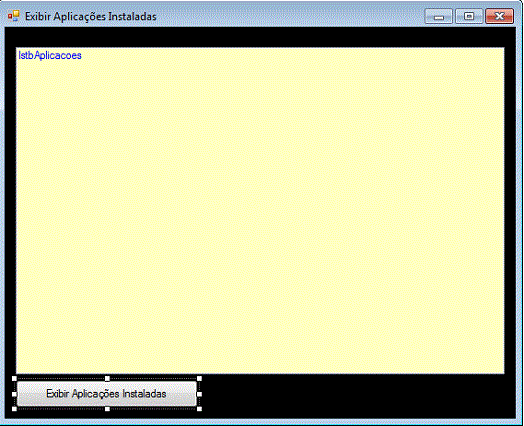
Task: Click the Exibir Aplicações Instaladas button
Action: 107,394
